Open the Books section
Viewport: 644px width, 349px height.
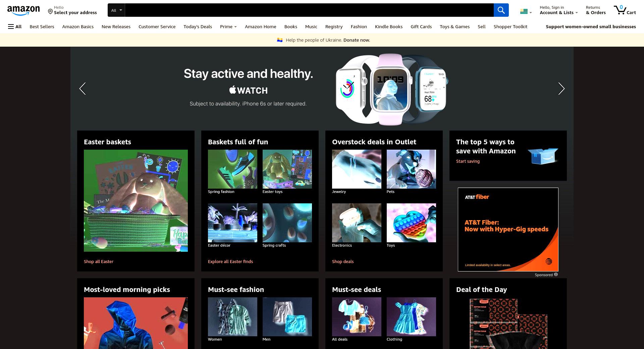291,27
